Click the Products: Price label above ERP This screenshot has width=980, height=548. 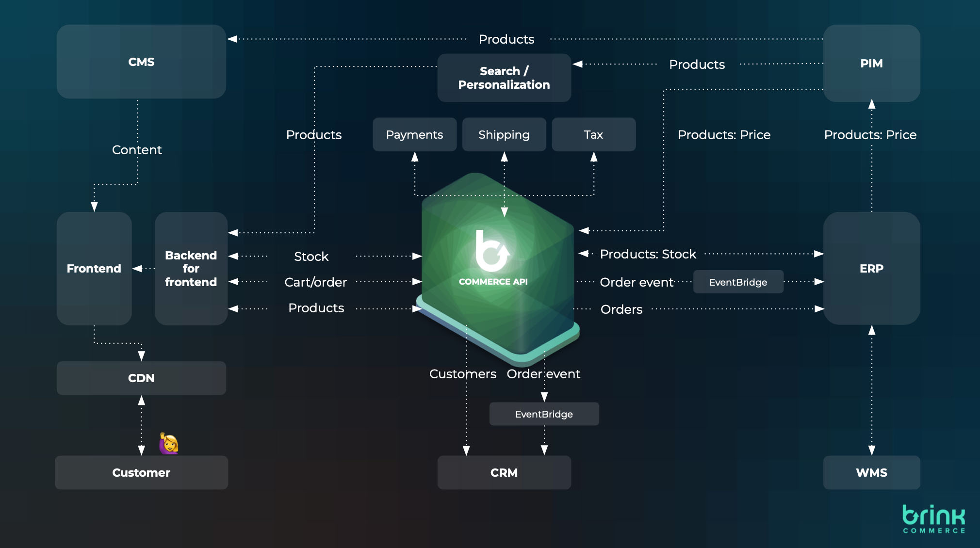(x=870, y=135)
